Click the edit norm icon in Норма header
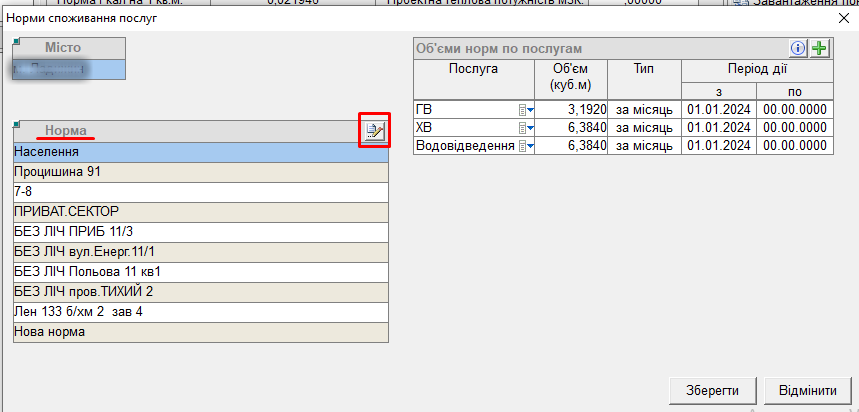The height and width of the screenshot is (412, 859). click(x=374, y=131)
